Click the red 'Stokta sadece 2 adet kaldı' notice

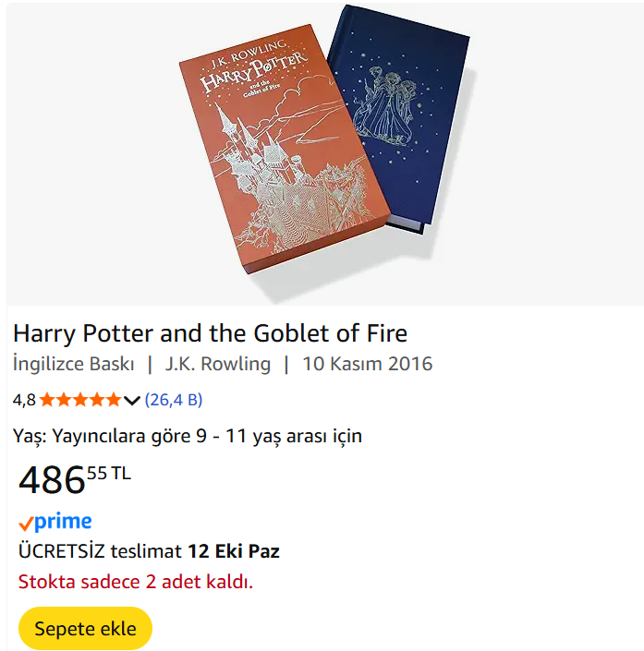(135, 582)
